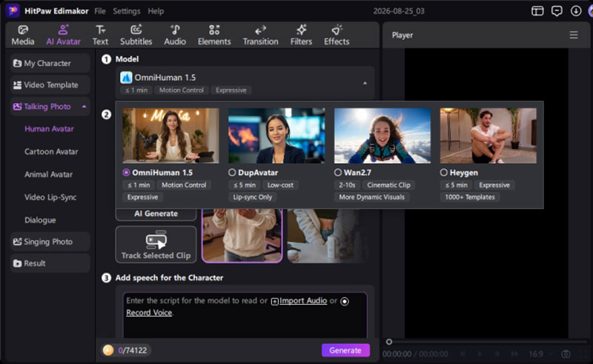Viewport: 593px width, 364px height.
Task: Open the Elements tab
Action: pyautogui.click(x=214, y=35)
